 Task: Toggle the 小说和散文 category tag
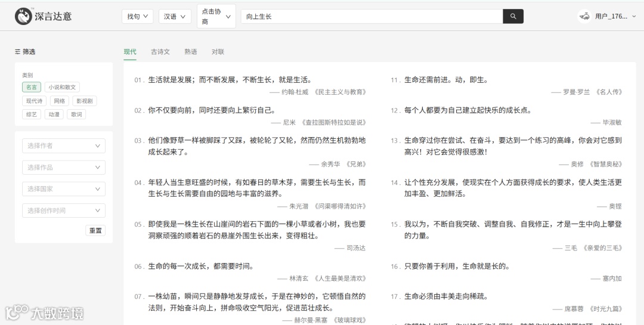coord(62,87)
